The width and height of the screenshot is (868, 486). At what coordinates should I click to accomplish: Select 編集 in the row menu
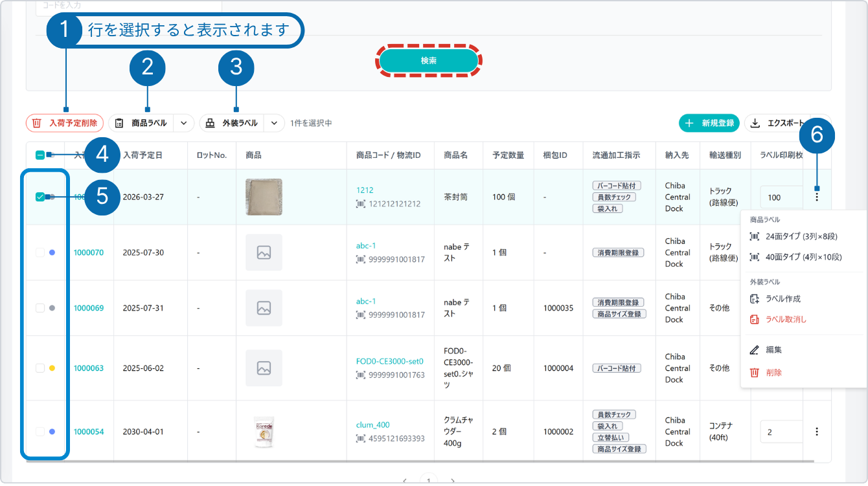[773, 349]
